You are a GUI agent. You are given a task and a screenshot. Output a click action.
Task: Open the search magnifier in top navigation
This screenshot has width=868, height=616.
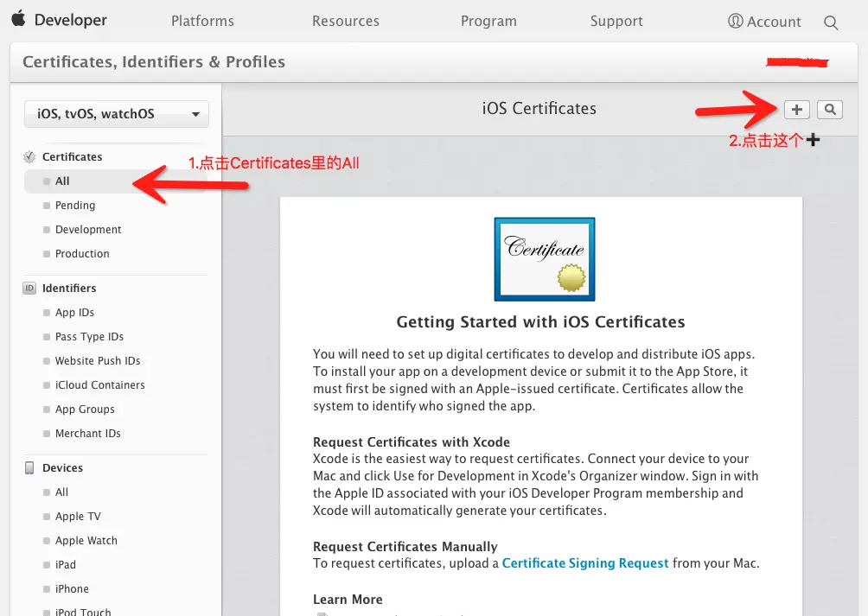coord(830,22)
